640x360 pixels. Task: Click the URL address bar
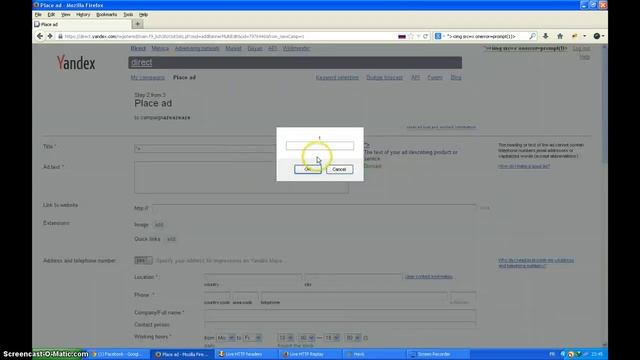(229, 36)
